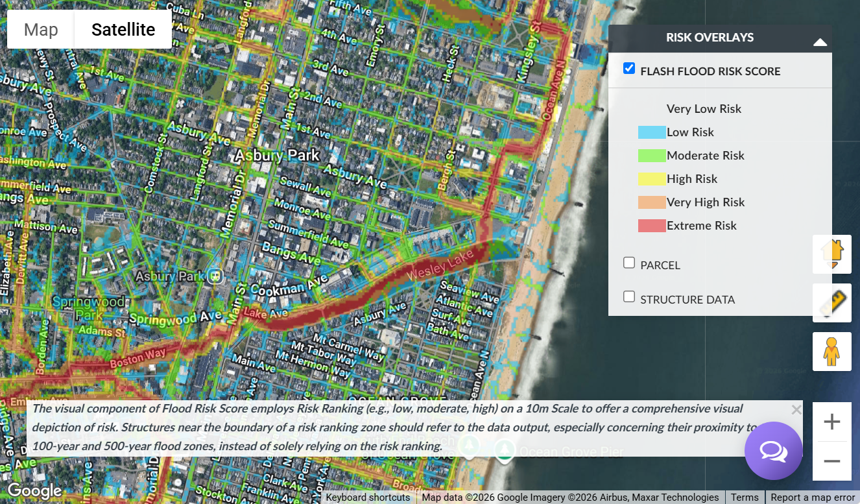Click the Asbury Park station label
The height and width of the screenshot is (504, 860).
click(x=170, y=277)
